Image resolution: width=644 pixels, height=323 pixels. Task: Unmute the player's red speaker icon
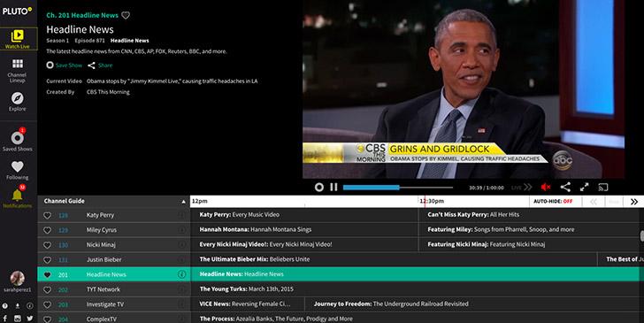point(546,188)
